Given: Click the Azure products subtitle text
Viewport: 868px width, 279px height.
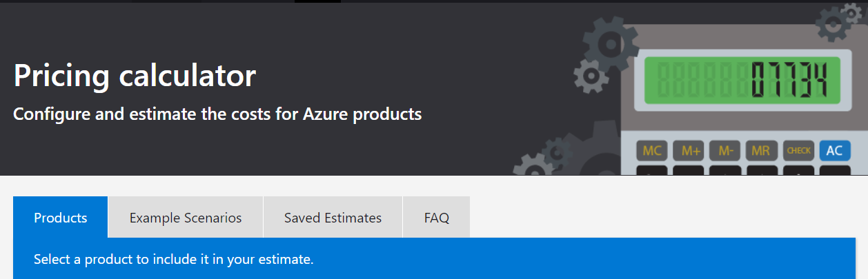Looking at the screenshot, I should [217, 114].
